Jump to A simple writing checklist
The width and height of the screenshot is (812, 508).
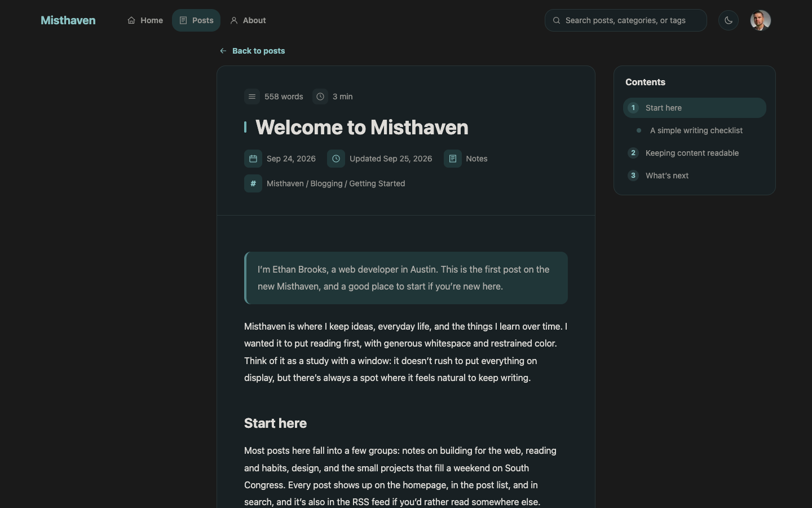(x=695, y=130)
